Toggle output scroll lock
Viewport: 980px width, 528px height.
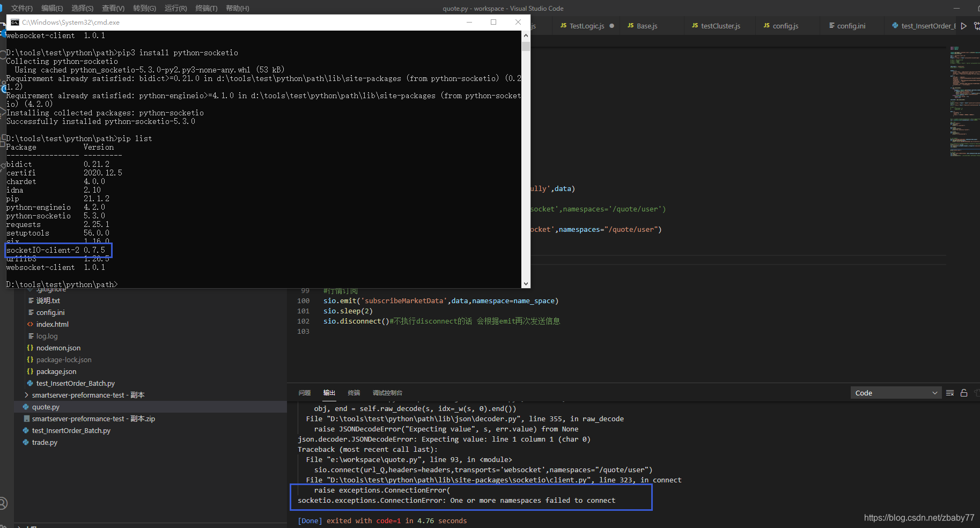pos(964,393)
